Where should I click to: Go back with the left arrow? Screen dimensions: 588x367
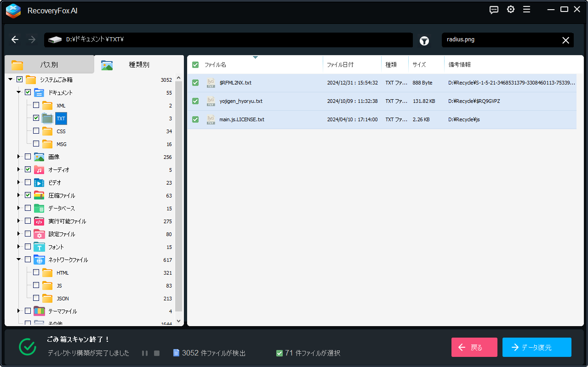[15, 40]
